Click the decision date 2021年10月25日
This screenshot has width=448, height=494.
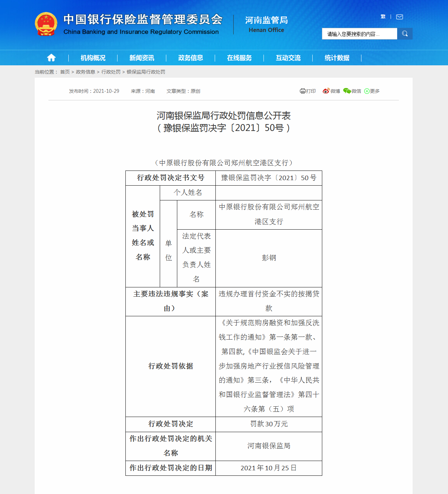[269, 468]
